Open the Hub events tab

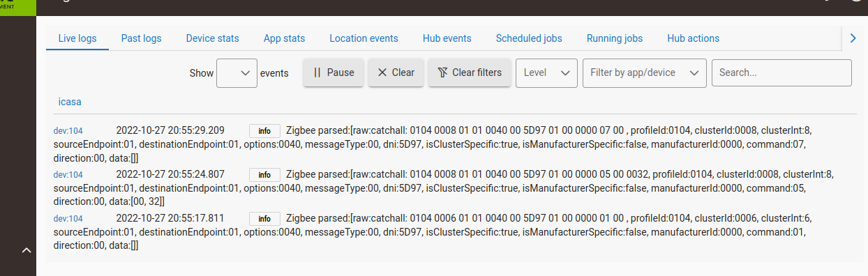pos(447,38)
